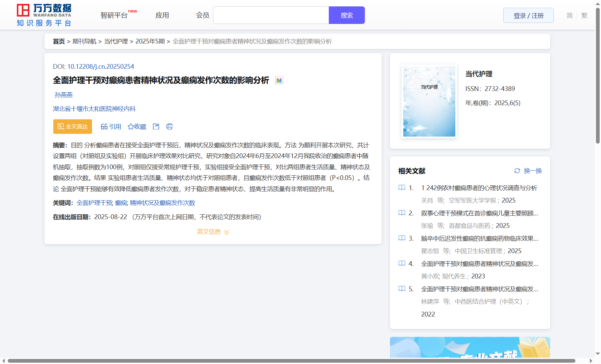Click the 引用 quote icon
The height and width of the screenshot is (364, 601).
[104, 126]
